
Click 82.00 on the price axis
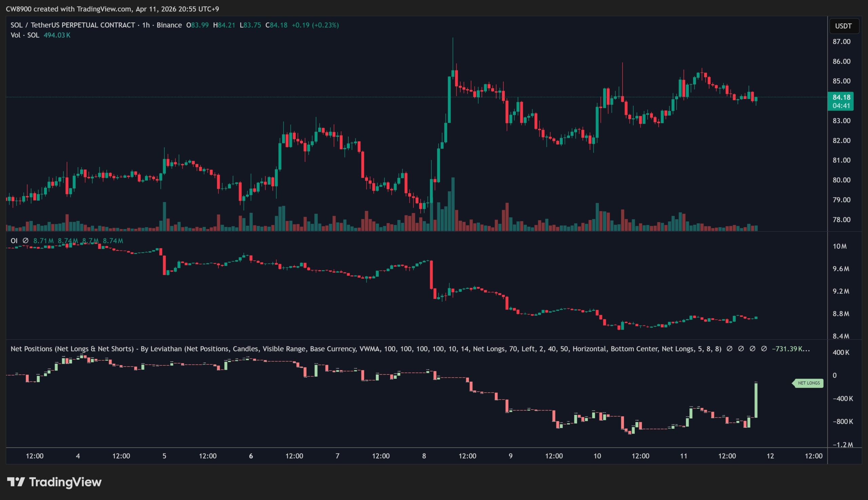841,140
